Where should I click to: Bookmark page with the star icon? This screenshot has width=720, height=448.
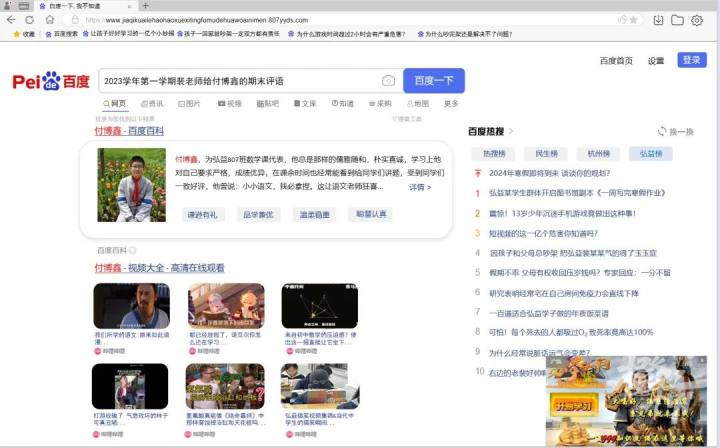tap(634, 20)
